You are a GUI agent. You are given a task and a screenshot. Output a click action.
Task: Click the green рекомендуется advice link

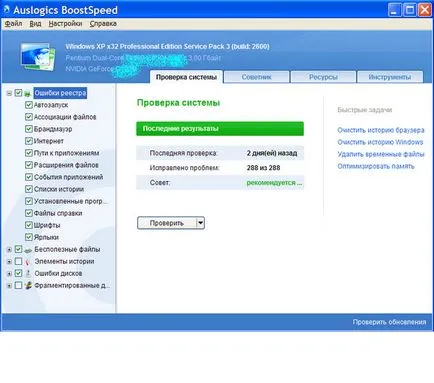274,183
